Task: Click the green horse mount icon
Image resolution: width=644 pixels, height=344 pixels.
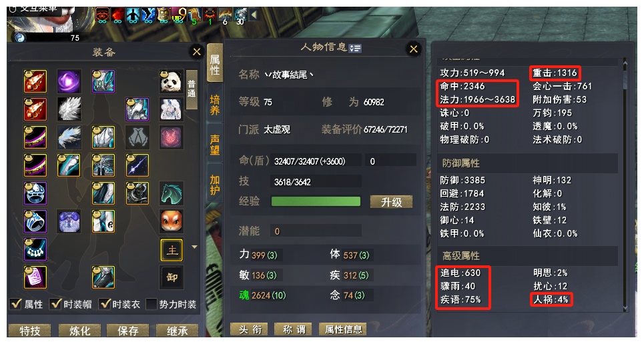Action: point(171,194)
